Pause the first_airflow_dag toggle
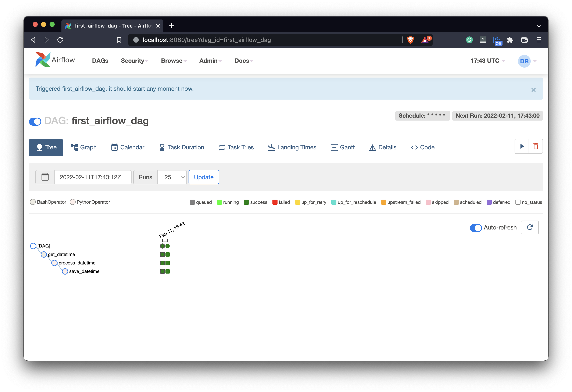572x392 pixels. tap(35, 121)
